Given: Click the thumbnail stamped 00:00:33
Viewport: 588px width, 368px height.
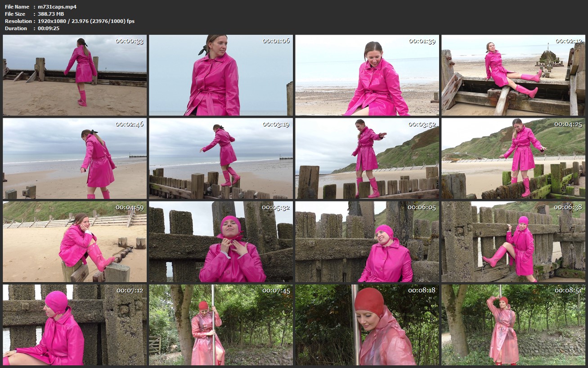Looking at the screenshot, I should click(75, 75).
